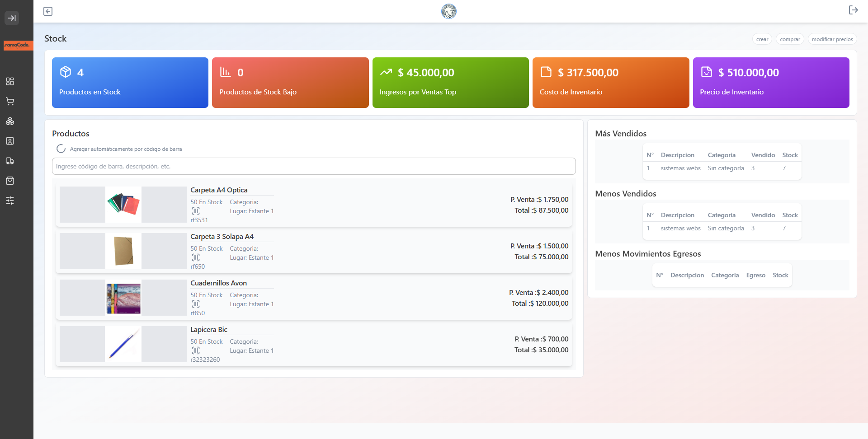
Task: Toggle automatic add by barcode
Action: pos(61,149)
